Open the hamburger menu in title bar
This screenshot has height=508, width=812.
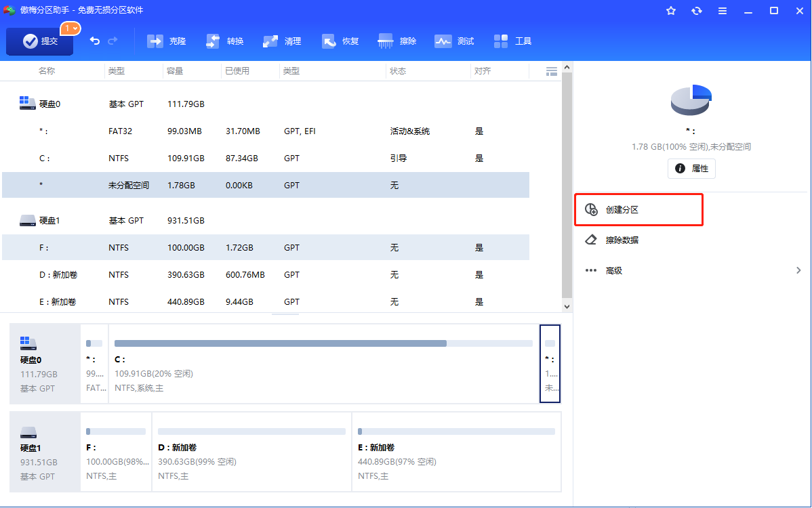(723, 11)
